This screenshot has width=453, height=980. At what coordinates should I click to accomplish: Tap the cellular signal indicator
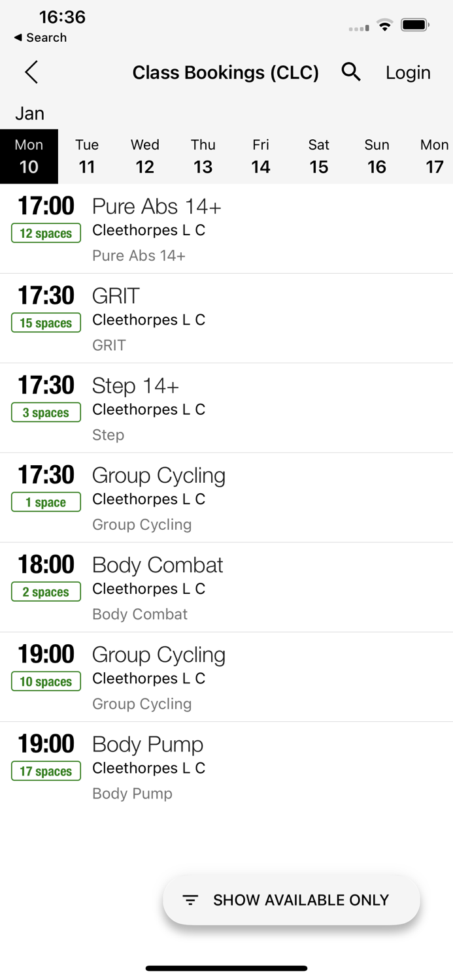point(358,27)
